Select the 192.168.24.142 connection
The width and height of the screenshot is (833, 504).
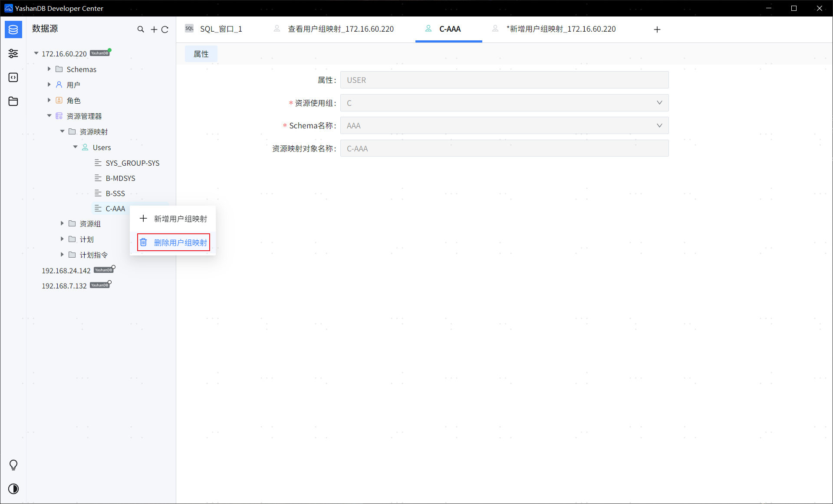coord(66,270)
